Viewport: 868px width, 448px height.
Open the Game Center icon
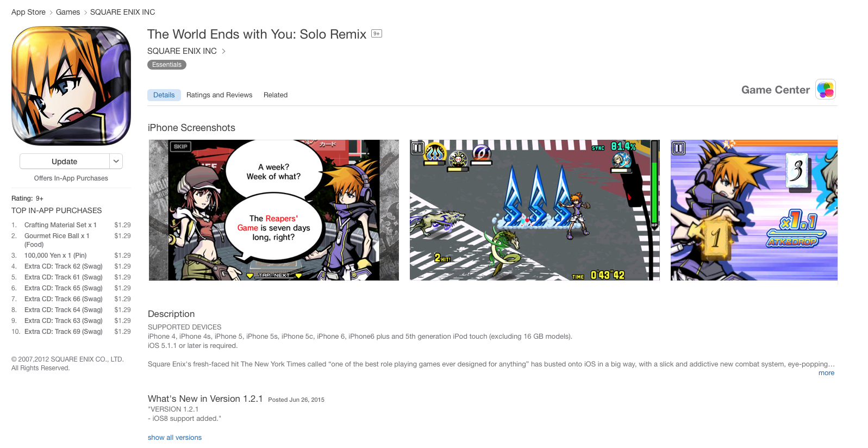[826, 90]
